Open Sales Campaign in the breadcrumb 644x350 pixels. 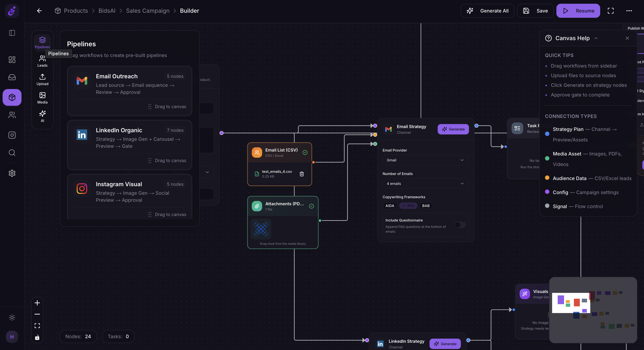coord(147,11)
